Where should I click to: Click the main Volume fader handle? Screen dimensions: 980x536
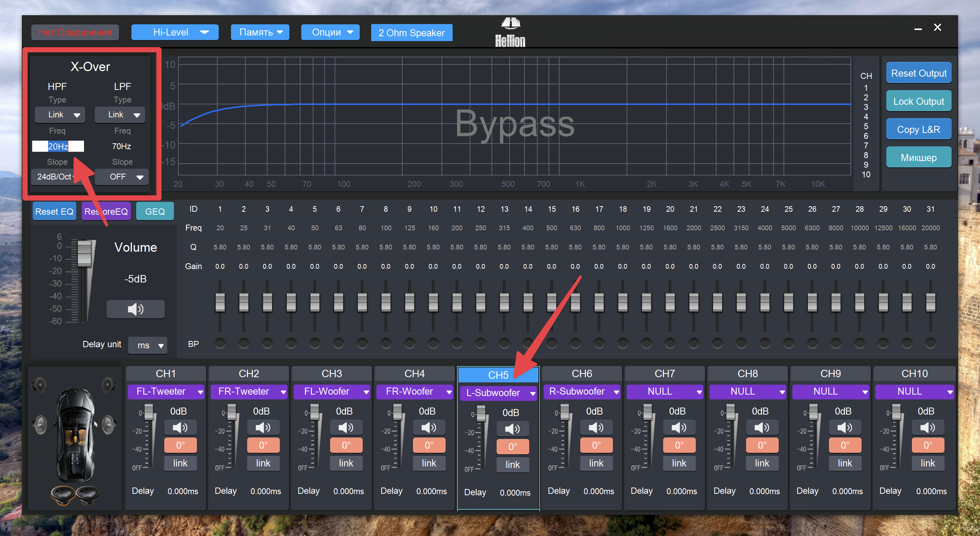pyautogui.click(x=84, y=253)
